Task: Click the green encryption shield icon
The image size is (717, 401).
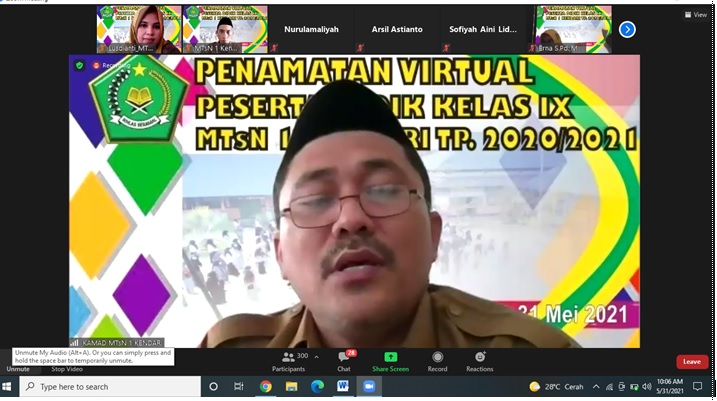Action: point(80,65)
